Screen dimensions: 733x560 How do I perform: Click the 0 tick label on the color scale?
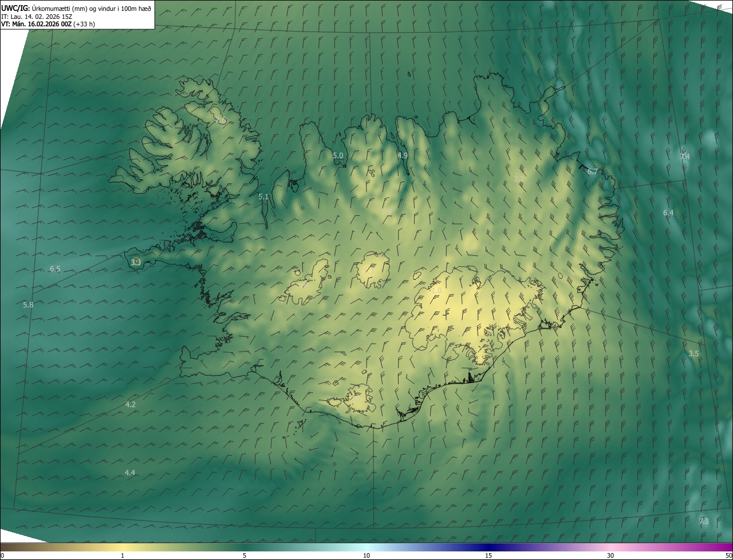tap(2, 555)
